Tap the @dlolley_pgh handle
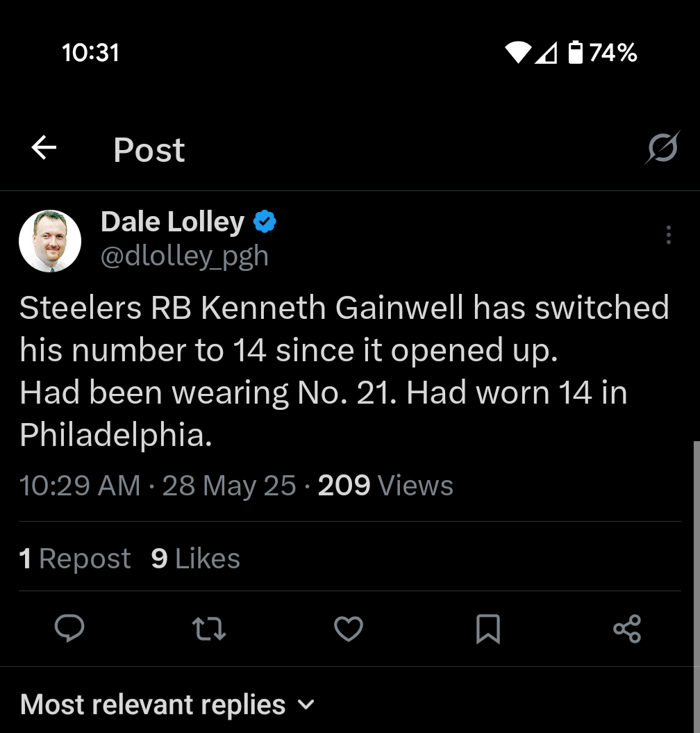Image resolution: width=700 pixels, height=733 pixels. (184, 256)
